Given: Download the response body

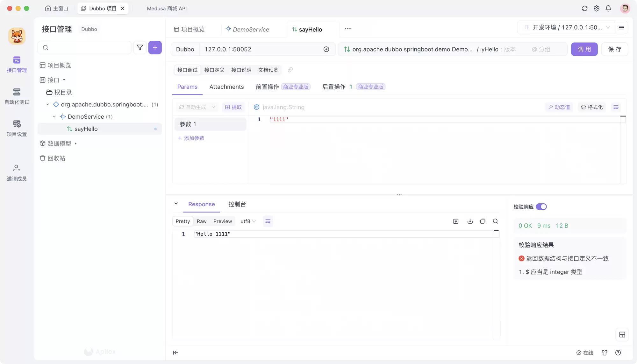Looking at the screenshot, I should click(x=470, y=221).
